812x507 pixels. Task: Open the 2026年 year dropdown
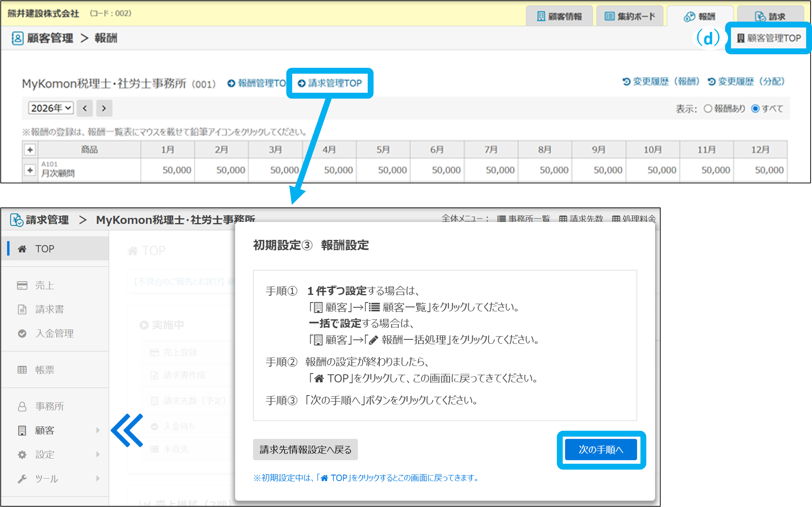click(51, 108)
